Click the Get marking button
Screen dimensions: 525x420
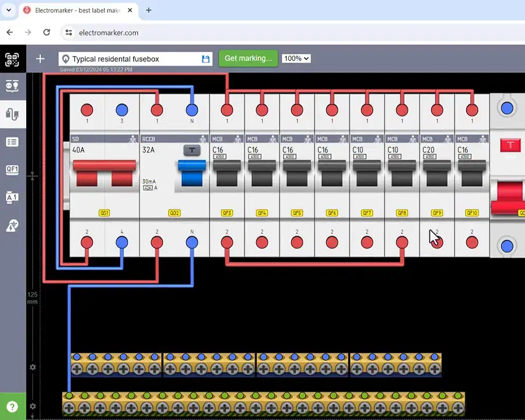pos(248,58)
